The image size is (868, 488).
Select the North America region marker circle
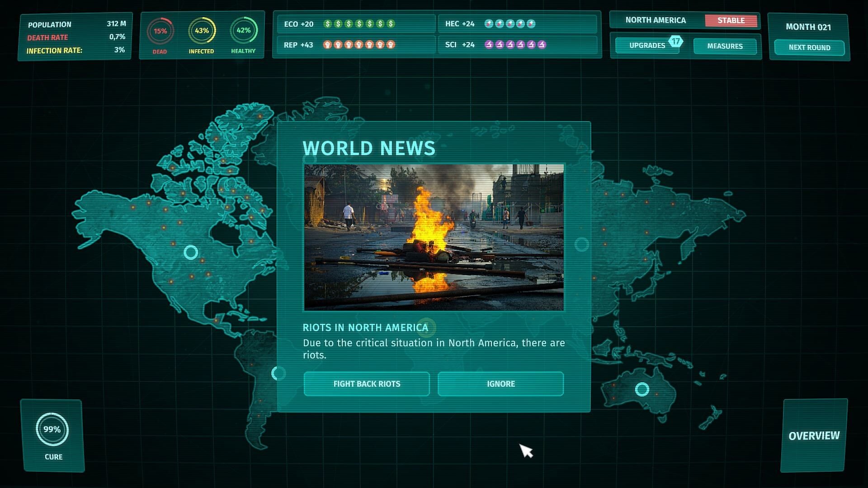coord(191,252)
